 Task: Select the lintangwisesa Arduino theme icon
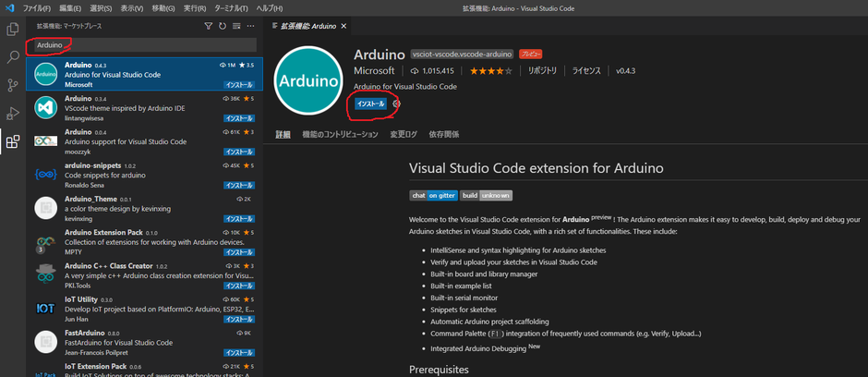pos(45,108)
